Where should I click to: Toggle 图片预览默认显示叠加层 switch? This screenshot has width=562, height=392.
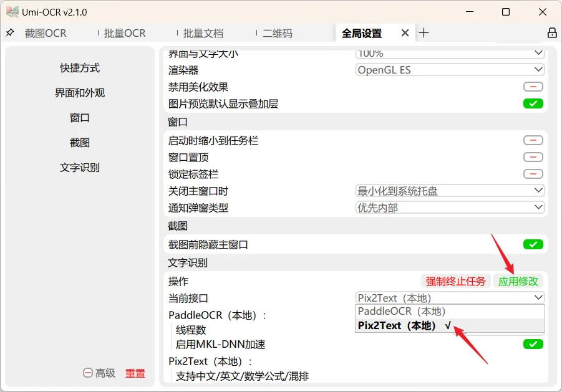coord(533,103)
